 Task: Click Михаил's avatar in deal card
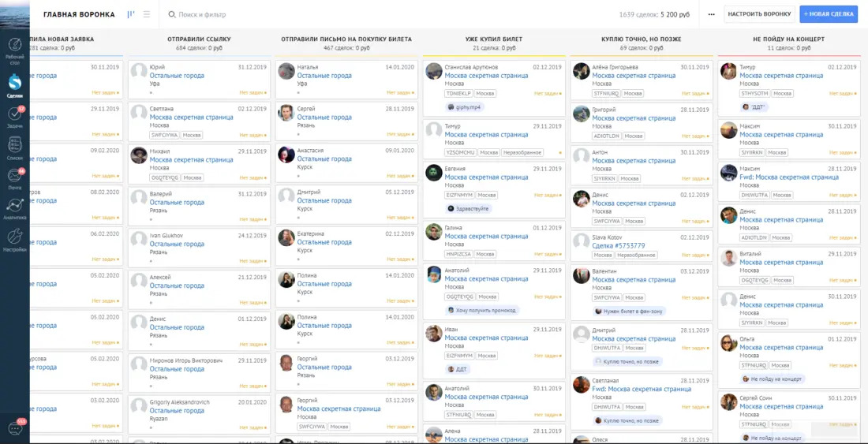[139, 155]
